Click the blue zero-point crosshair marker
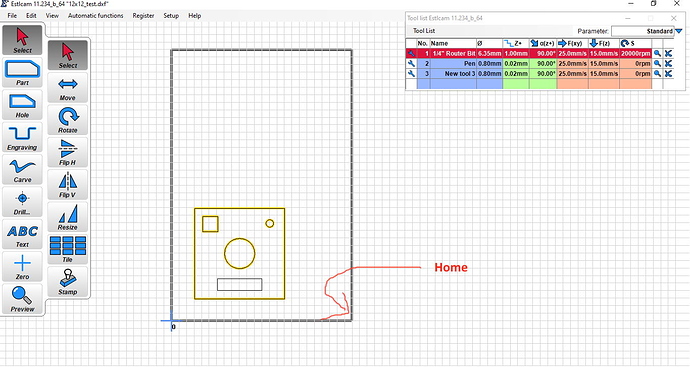 pyautogui.click(x=171, y=321)
